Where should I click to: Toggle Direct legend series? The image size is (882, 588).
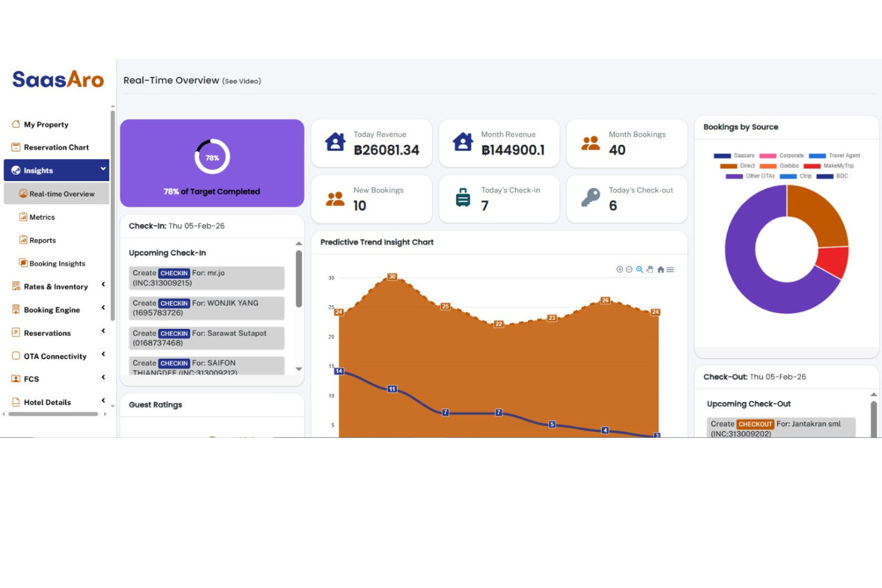737,166
